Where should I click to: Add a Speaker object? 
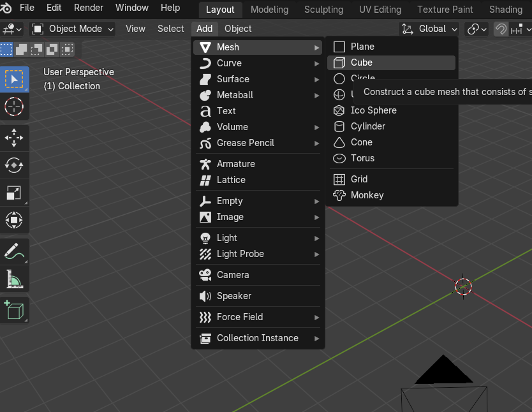point(258,296)
